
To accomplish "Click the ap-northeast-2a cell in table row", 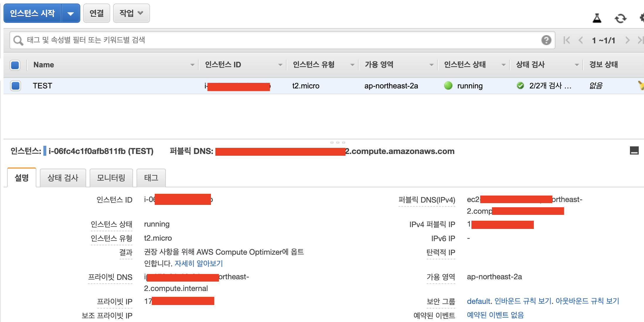I will 391,86.
